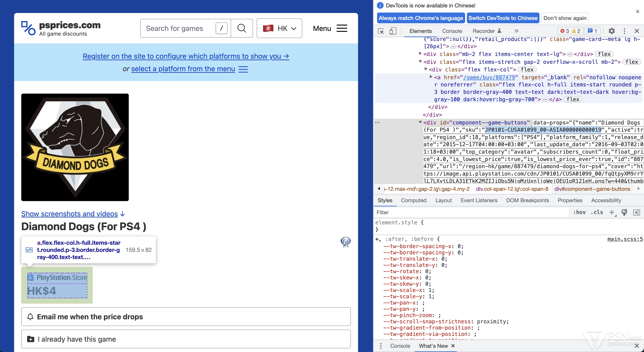Click the psprices.com percent logo icon
Viewport: 644px width, 352px height.
tap(28, 28)
